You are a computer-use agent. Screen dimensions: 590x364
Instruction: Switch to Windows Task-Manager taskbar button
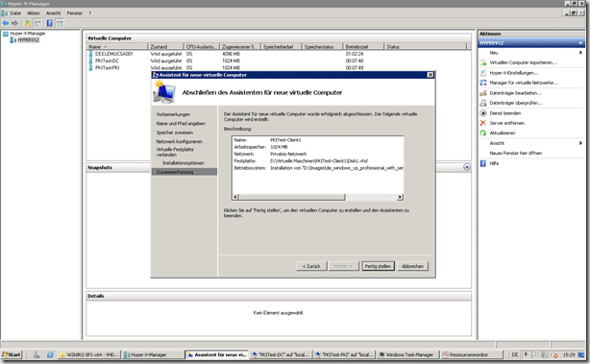pos(407,354)
